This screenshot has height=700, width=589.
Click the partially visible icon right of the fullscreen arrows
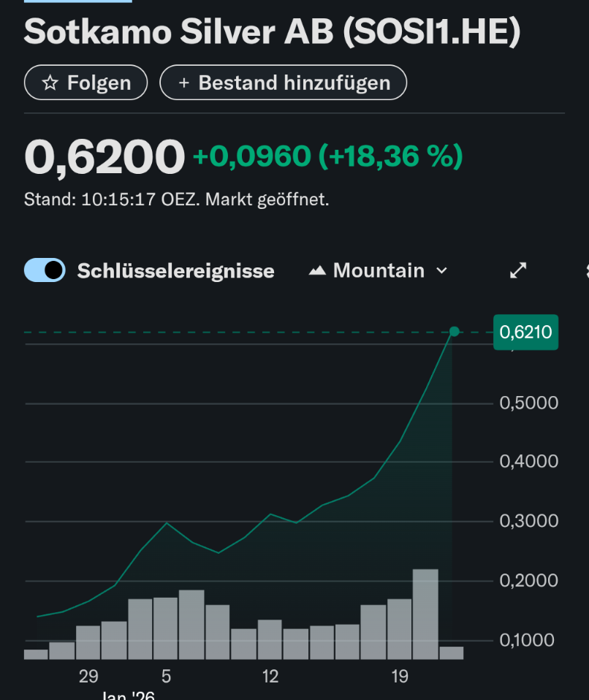coord(586,271)
